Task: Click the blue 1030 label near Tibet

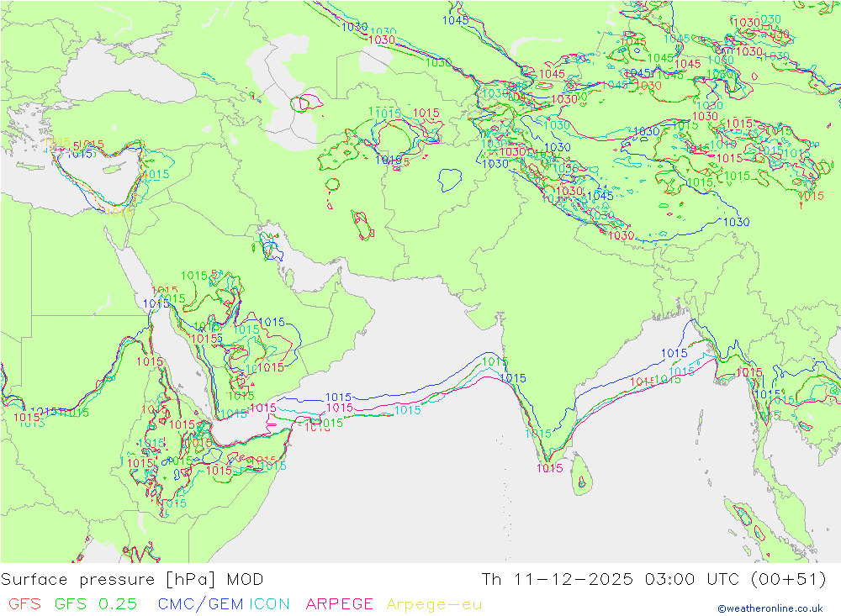Action: (x=737, y=221)
